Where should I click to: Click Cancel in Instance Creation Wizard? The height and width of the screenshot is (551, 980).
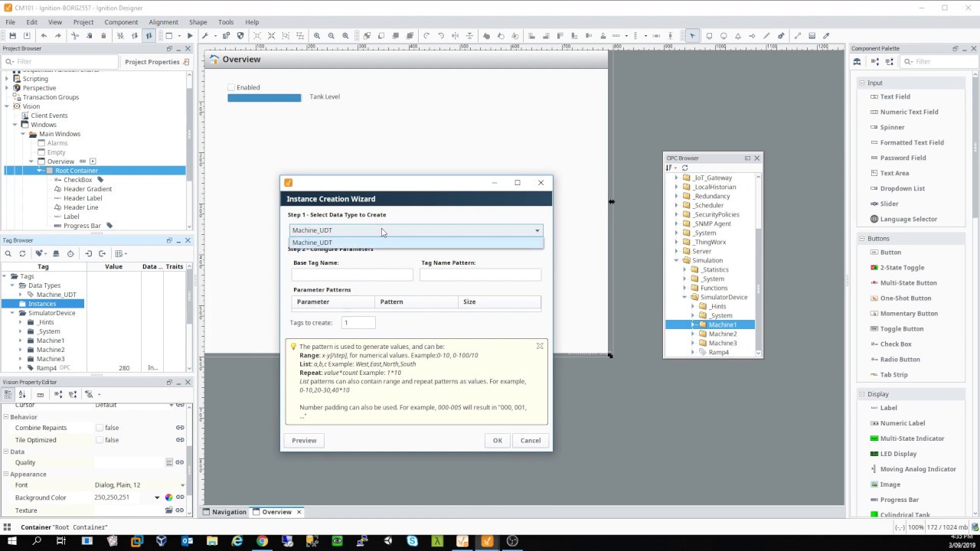point(531,441)
